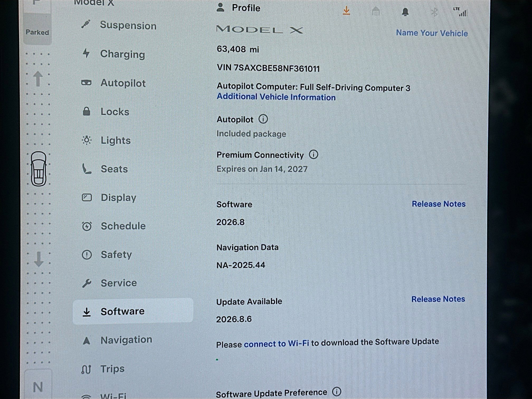
Task: Click Autopilot info circle icon
Action: pyautogui.click(x=263, y=119)
